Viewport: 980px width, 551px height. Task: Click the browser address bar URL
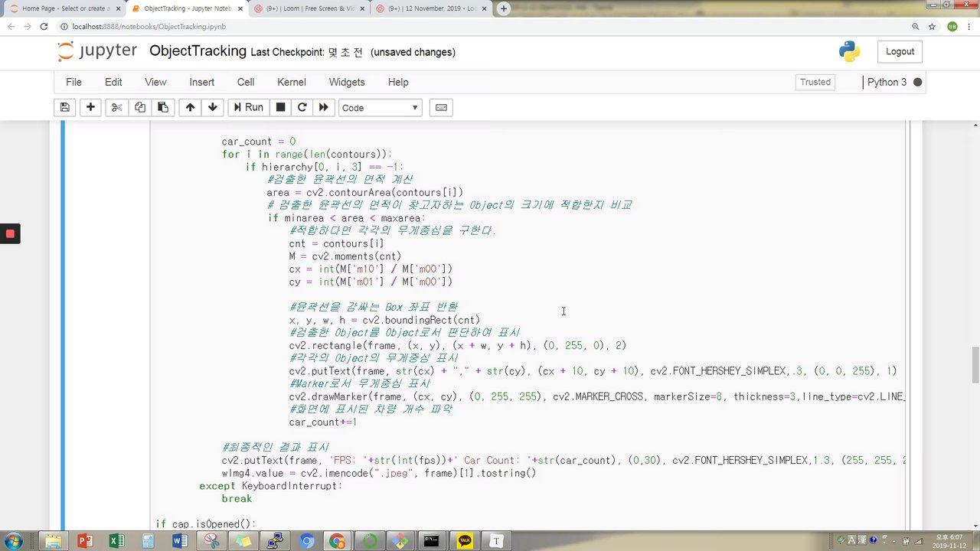(x=149, y=26)
